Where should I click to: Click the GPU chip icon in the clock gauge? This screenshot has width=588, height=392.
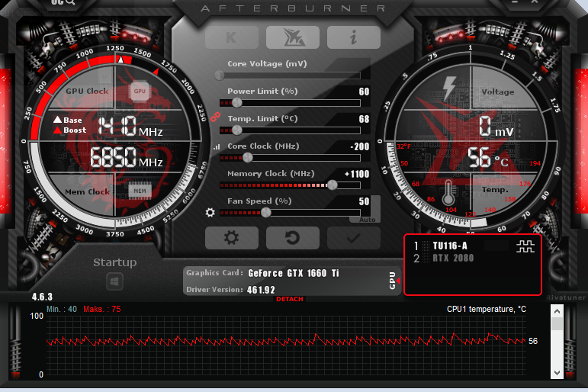point(140,92)
